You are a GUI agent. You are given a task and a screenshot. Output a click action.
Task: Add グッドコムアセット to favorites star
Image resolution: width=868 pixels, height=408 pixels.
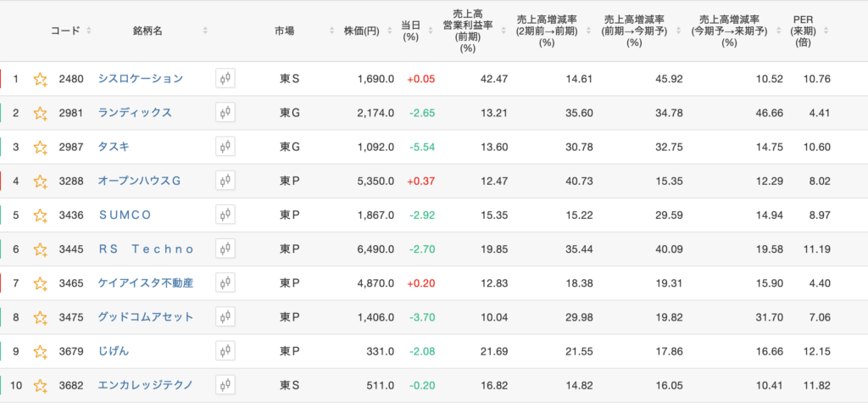(x=40, y=318)
